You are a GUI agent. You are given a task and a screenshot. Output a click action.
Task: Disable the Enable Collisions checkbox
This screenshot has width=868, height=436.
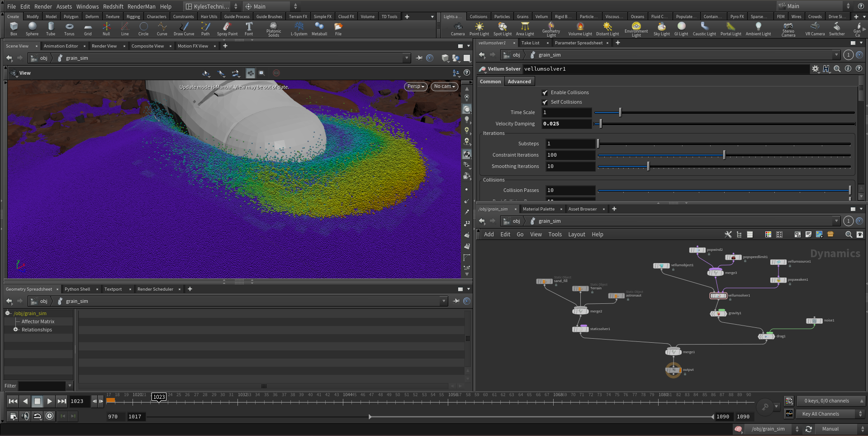coord(545,93)
